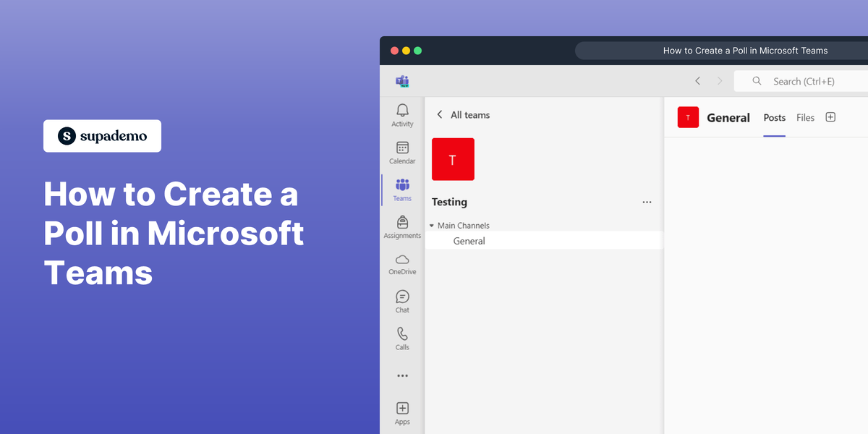The width and height of the screenshot is (868, 434).
Task: Click the search magnifier icon
Action: [x=757, y=81]
